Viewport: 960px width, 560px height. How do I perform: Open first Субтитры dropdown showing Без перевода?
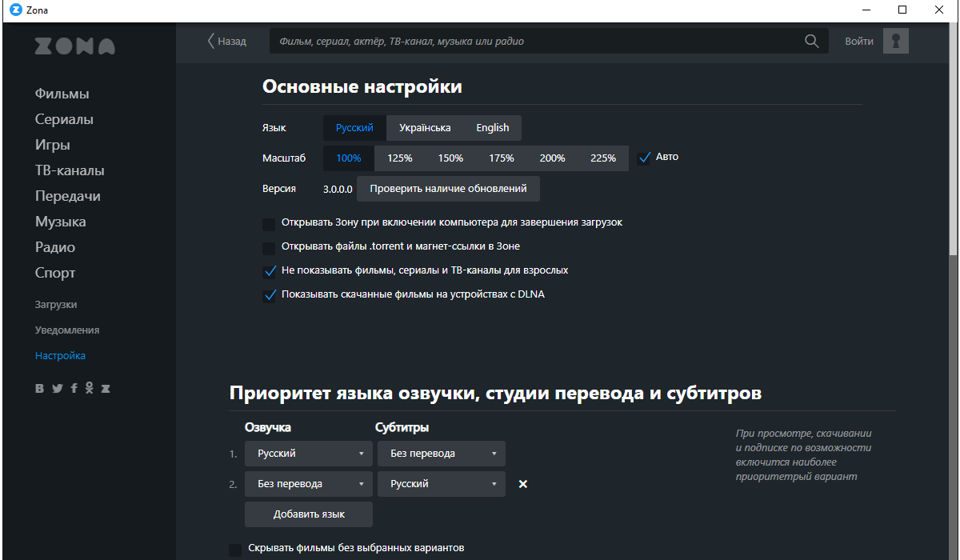pyautogui.click(x=441, y=454)
